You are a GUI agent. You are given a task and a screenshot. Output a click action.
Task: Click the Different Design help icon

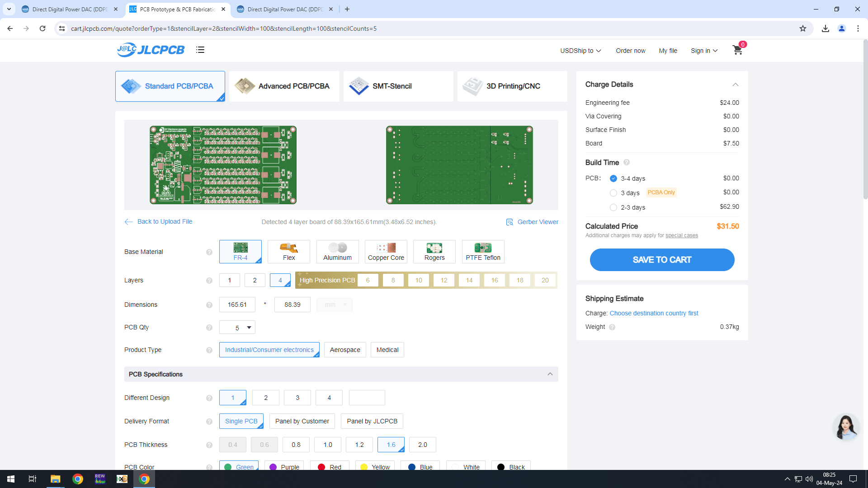209,398
